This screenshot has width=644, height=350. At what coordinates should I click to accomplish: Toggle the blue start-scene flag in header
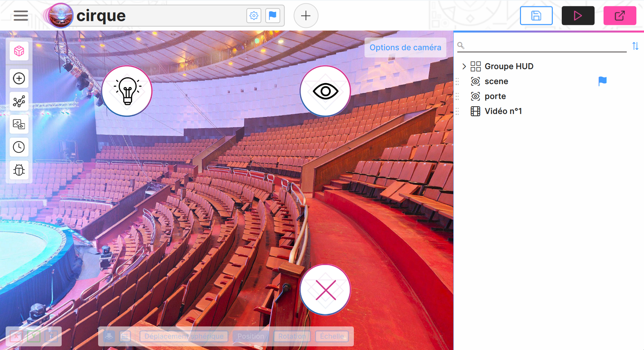[273, 16]
